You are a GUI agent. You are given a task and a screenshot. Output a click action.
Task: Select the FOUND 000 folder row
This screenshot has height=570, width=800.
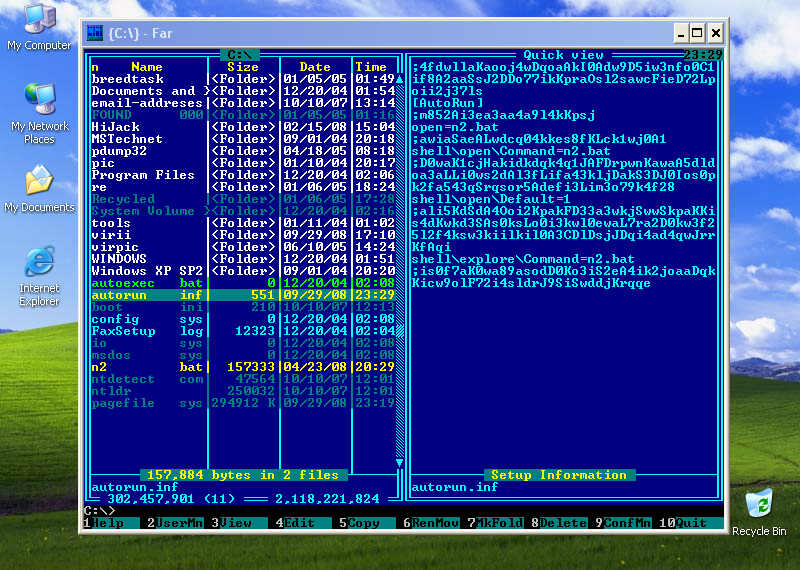pyautogui.click(x=243, y=115)
